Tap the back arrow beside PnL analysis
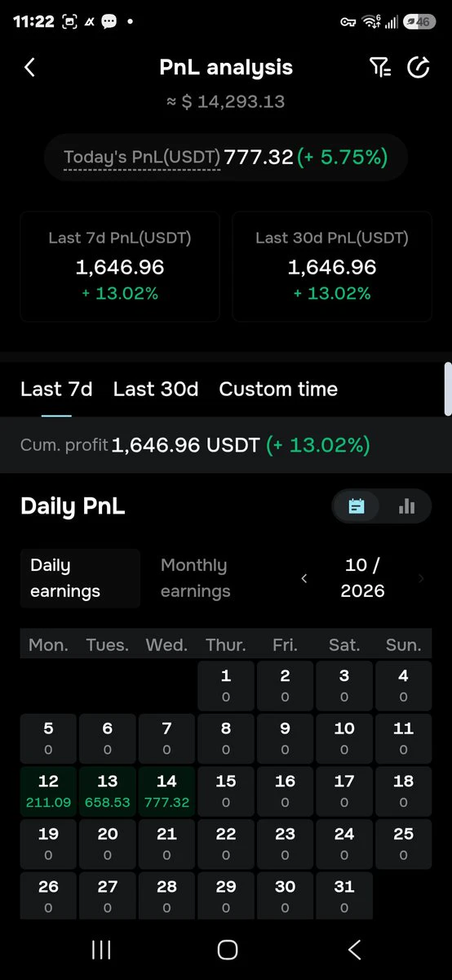Screen dimensions: 452x980 (x=30, y=68)
